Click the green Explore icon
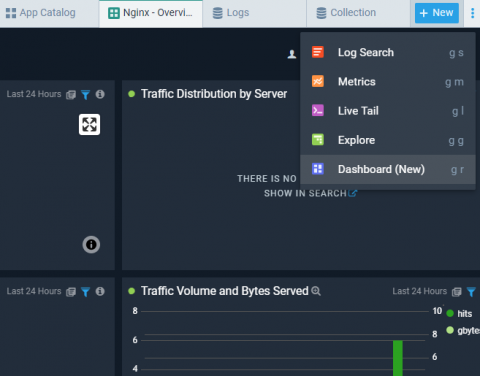The image size is (480, 376). point(318,140)
